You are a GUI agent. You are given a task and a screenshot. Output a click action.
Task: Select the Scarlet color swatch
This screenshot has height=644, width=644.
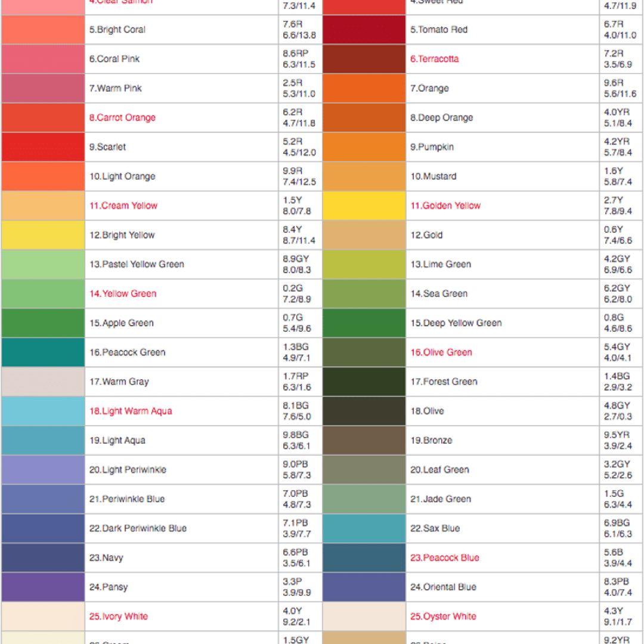pyautogui.click(x=43, y=147)
